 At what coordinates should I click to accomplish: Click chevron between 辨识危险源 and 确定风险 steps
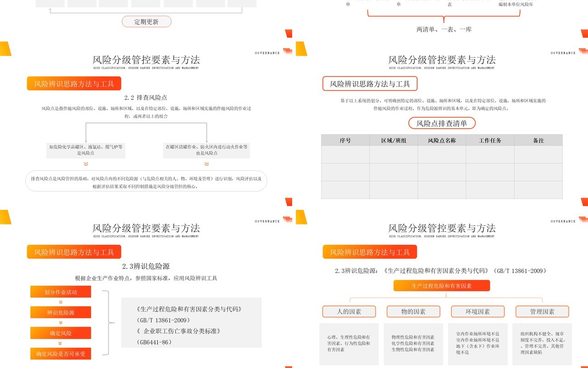click(61, 323)
